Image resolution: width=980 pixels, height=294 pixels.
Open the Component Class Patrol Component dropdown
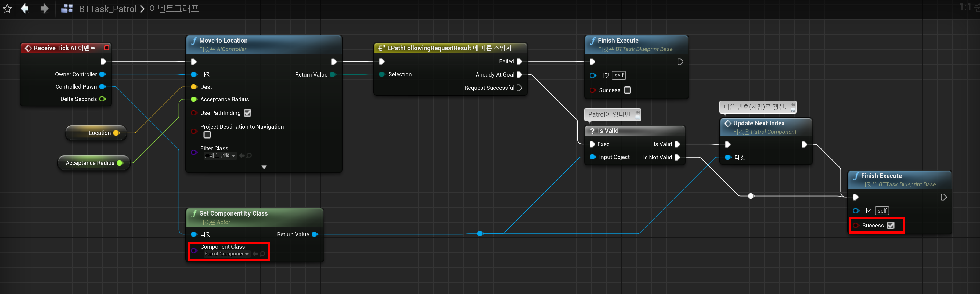[x=226, y=254]
